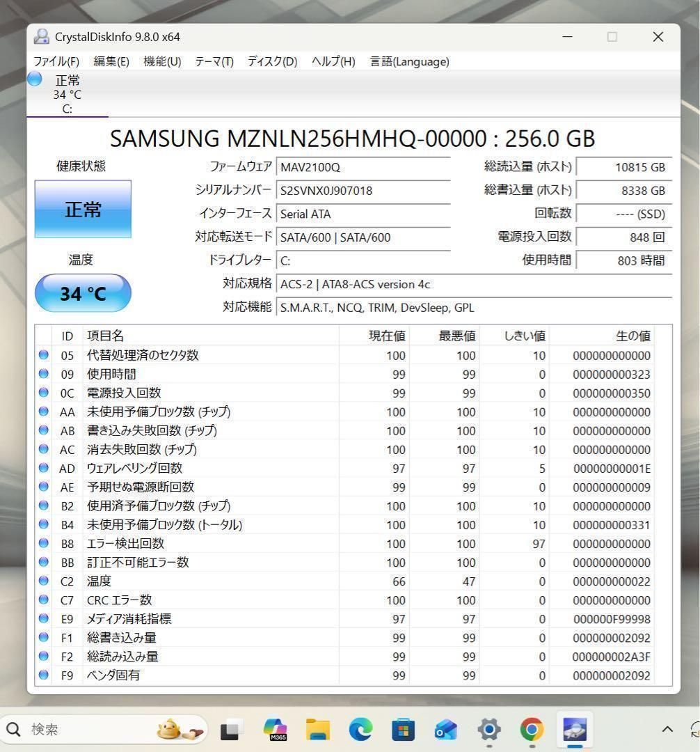700x752 pixels.
Task: Click the 項目名 column header
Action: [211, 336]
